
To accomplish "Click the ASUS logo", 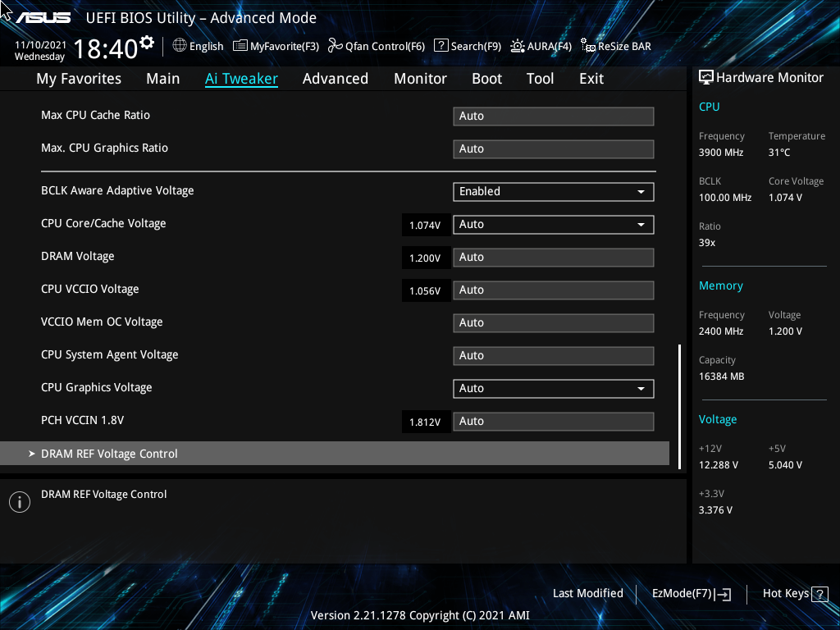I will pyautogui.click(x=43, y=18).
